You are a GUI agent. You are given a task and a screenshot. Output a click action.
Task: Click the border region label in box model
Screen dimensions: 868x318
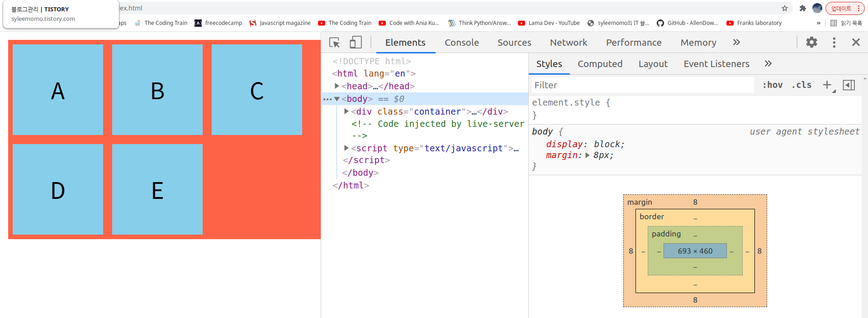tap(652, 217)
